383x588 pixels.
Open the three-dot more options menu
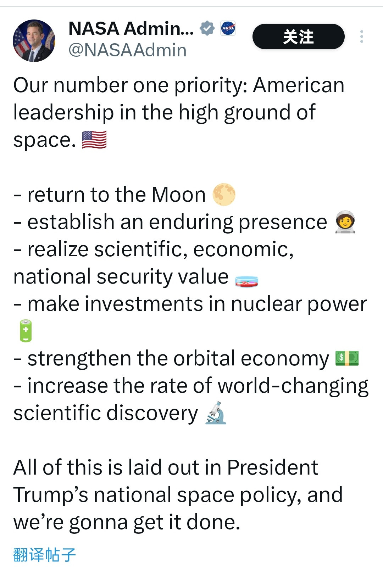pos(361,37)
